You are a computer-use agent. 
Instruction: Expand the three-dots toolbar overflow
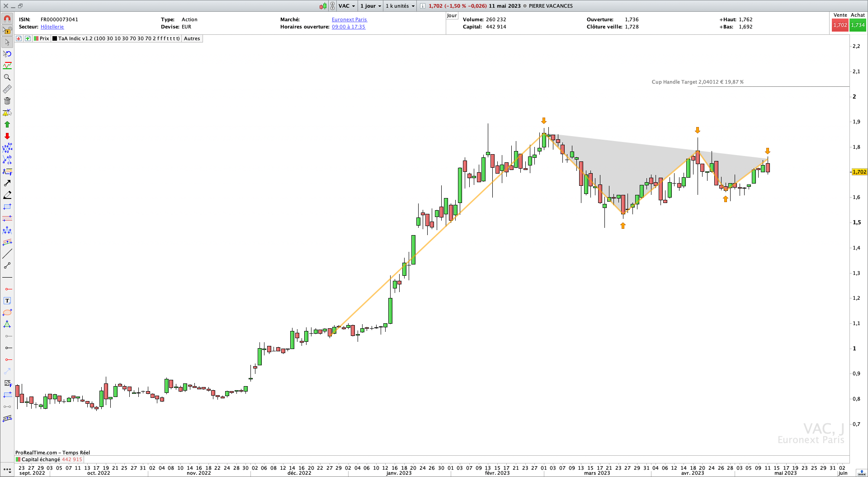point(7,470)
